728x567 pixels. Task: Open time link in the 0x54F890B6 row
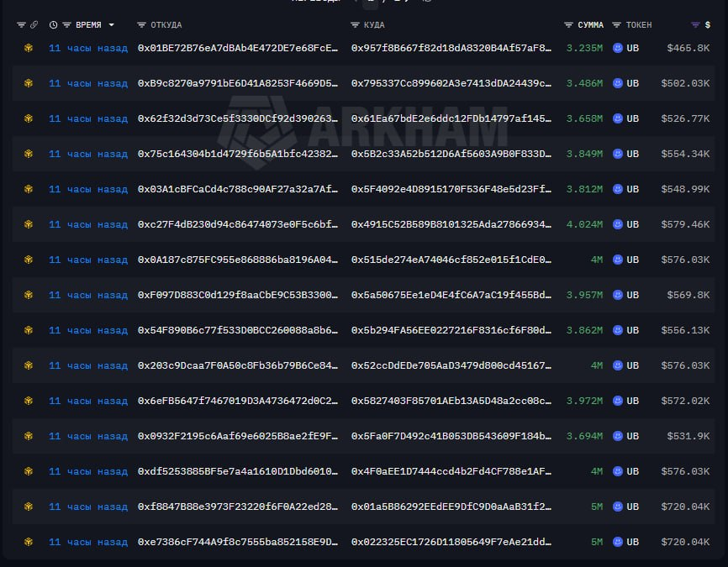coord(88,330)
